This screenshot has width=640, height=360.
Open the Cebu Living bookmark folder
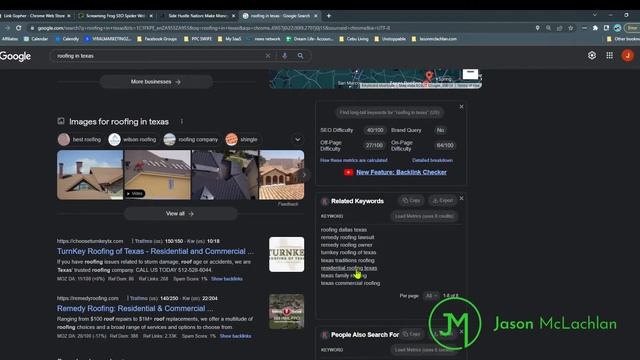tap(353, 39)
